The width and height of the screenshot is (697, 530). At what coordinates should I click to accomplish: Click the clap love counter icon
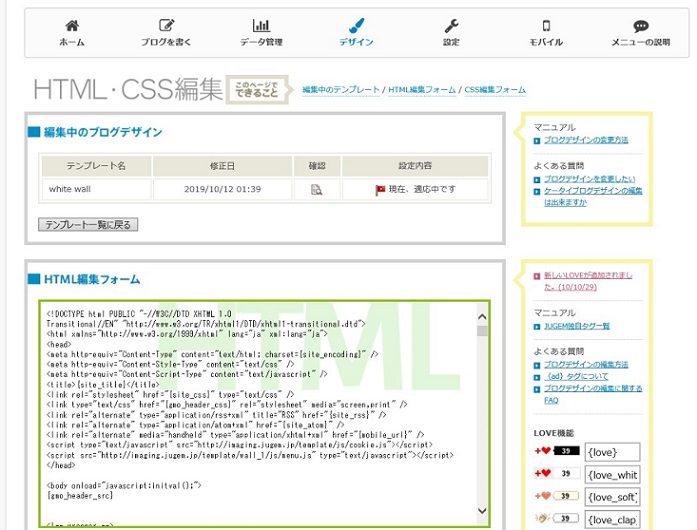(557, 518)
